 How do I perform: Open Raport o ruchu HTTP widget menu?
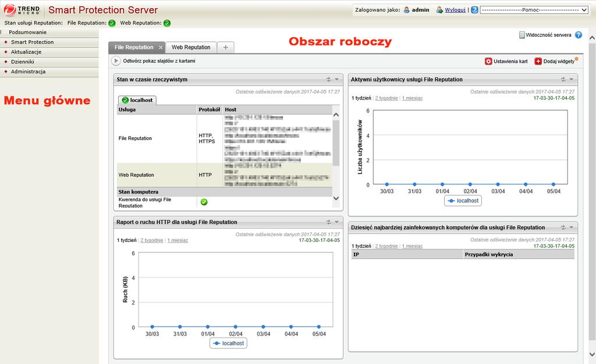click(x=337, y=222)
